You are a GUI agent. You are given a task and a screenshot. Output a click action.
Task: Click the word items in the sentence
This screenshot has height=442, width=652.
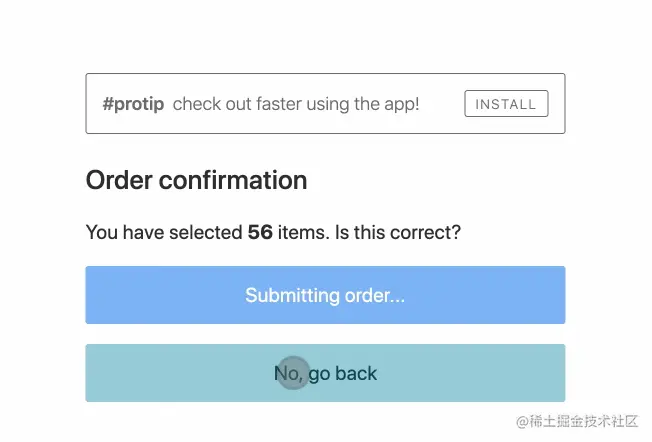pos(300,233)
